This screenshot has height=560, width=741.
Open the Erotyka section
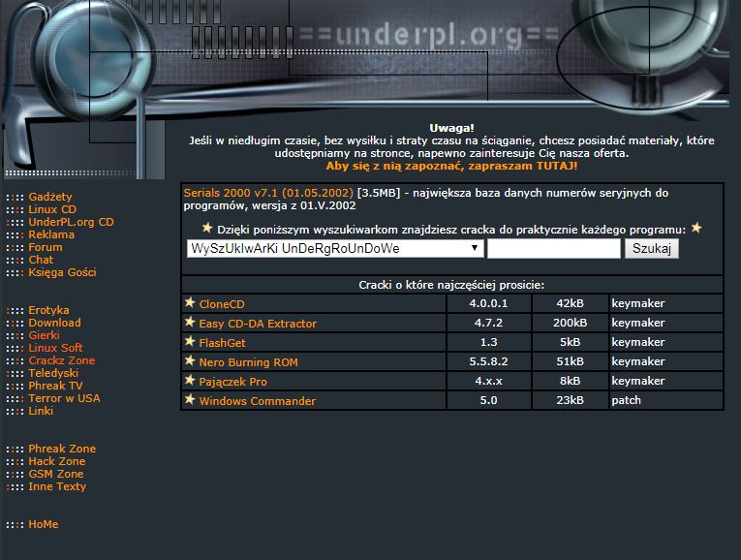coord(48,310)
